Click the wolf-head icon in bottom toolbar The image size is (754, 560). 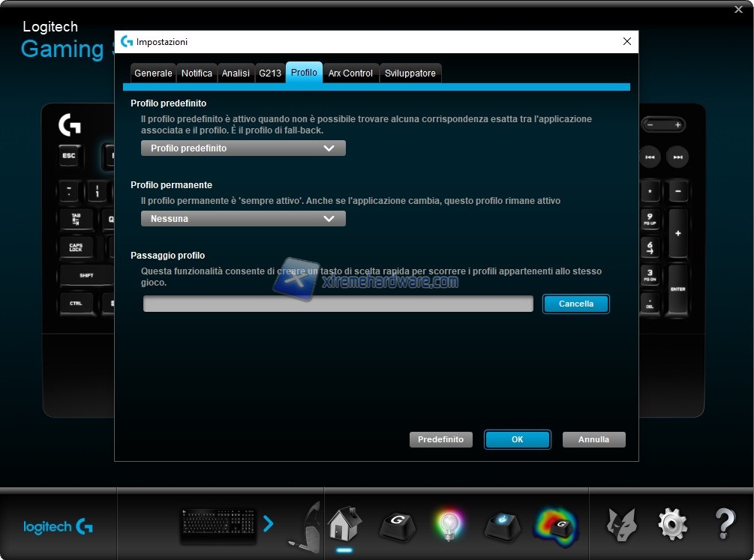click(x=621, y=523)
